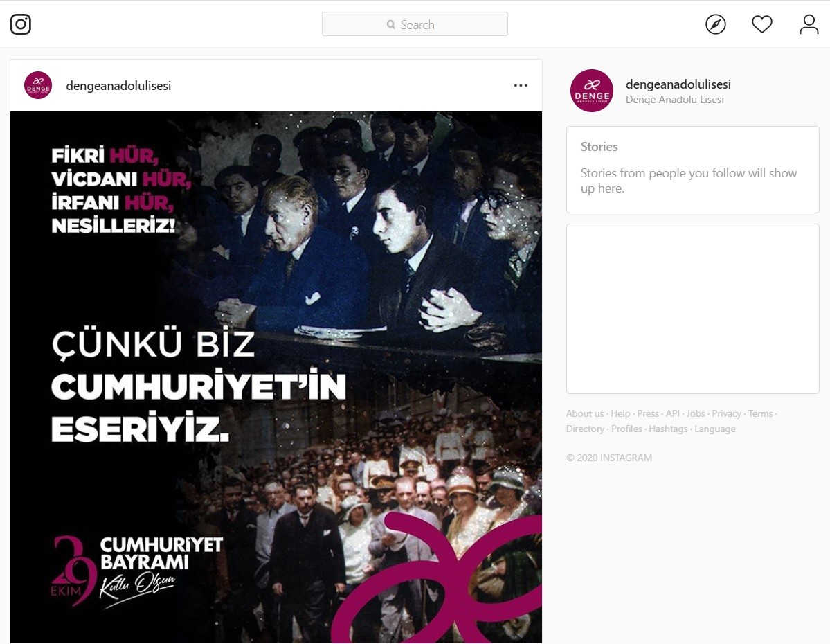Click the magnifier icon in search bar
830x644 pixels.
(390, 25)
